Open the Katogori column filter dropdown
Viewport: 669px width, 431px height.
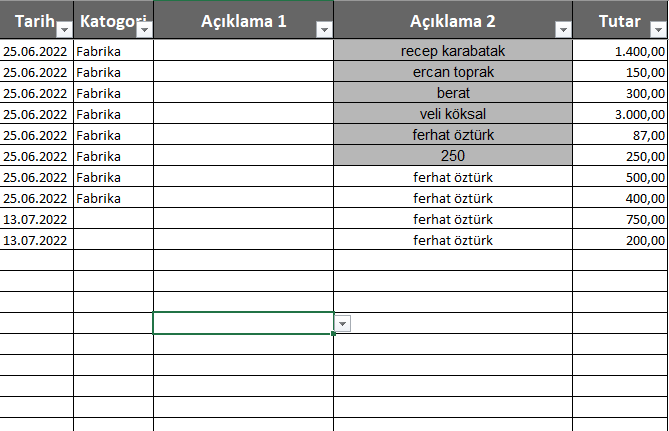coord(143,30)
